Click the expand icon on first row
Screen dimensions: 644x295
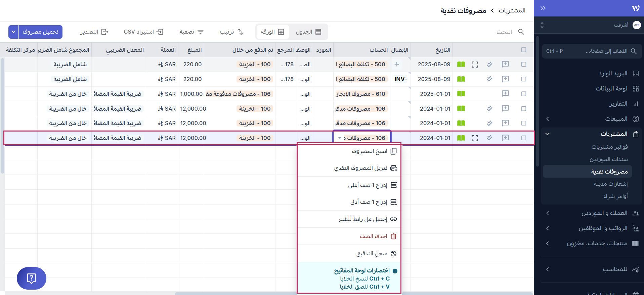pyautogui.click(x=475, y=64)
